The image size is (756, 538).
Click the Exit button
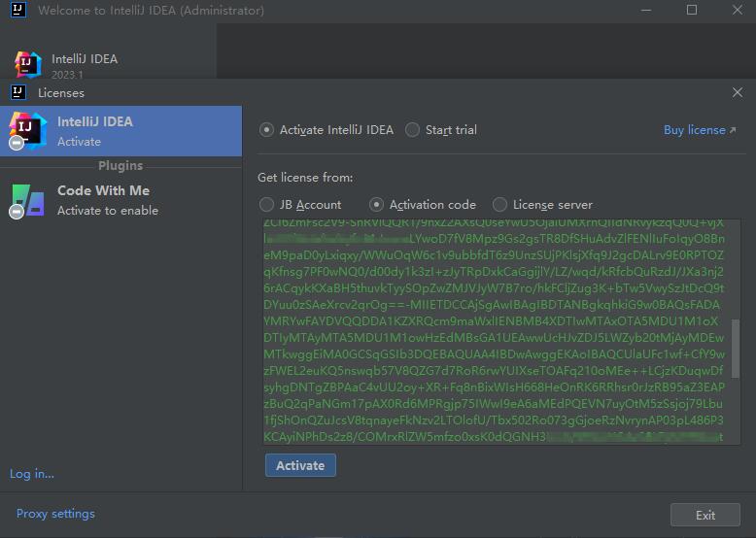point(704,515)
